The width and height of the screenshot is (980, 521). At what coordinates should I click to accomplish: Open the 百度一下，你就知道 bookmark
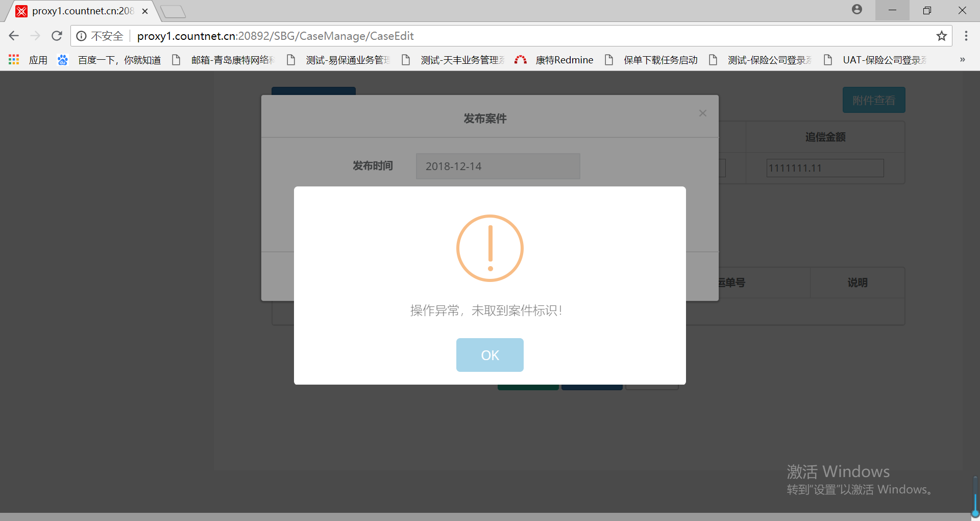click(109, 60)
